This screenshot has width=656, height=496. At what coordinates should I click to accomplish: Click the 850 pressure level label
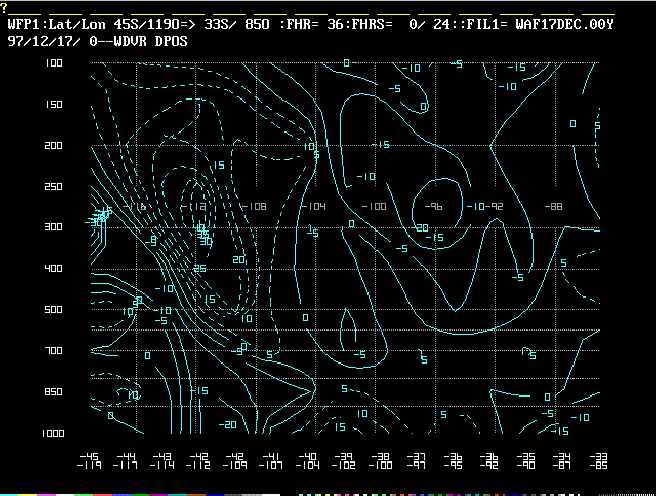(x=53, y=391)
